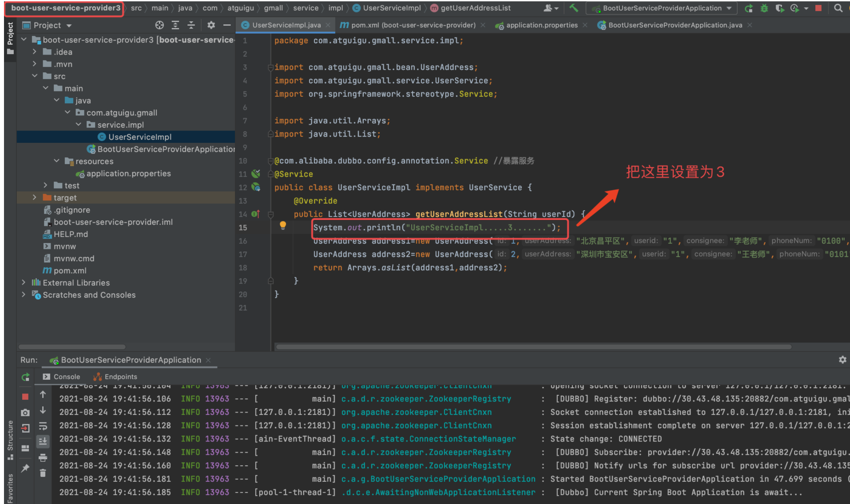Click Select Opened File crosshair icon
This screenshot has height=504, width=850.
pos(159,25)
